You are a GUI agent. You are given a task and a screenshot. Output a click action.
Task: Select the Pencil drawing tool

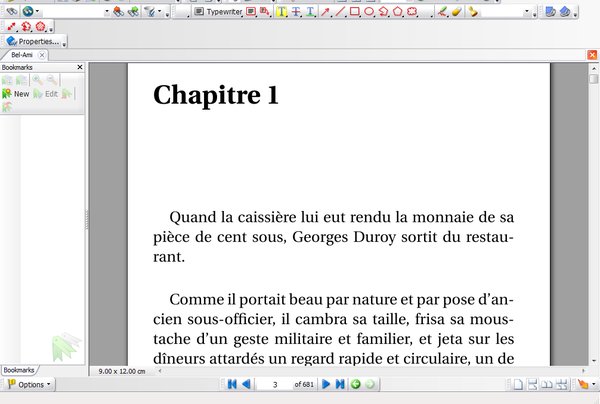[x=443, y=12]
